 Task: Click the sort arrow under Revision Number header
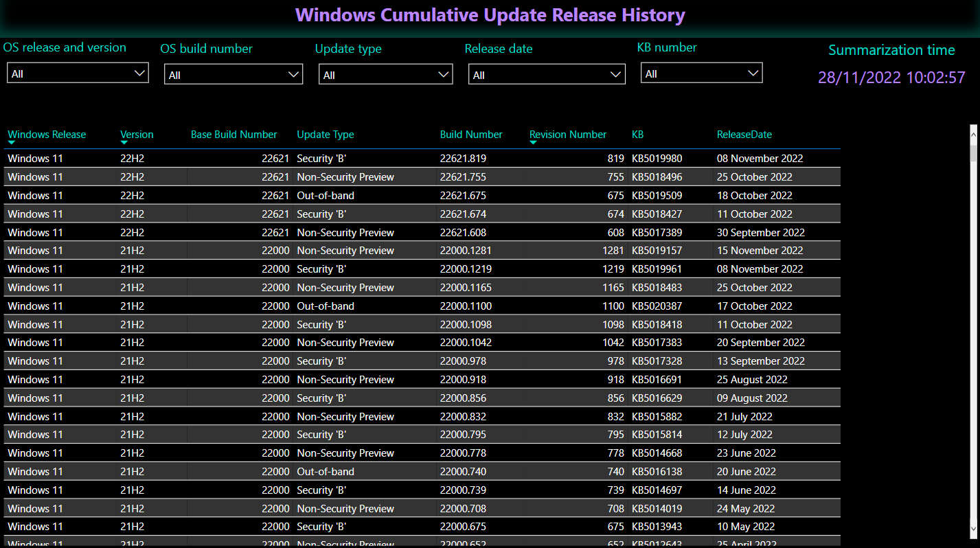tap(534, 143)
